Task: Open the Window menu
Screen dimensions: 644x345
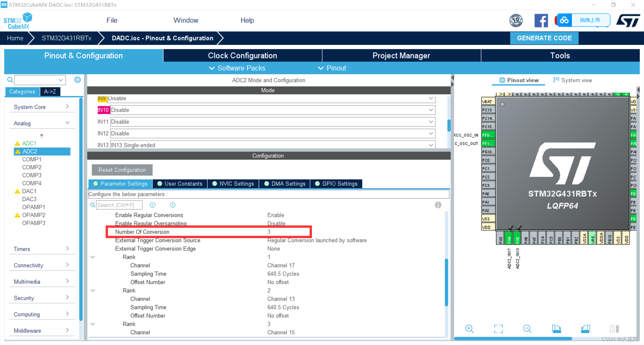Action: point(186,20)
